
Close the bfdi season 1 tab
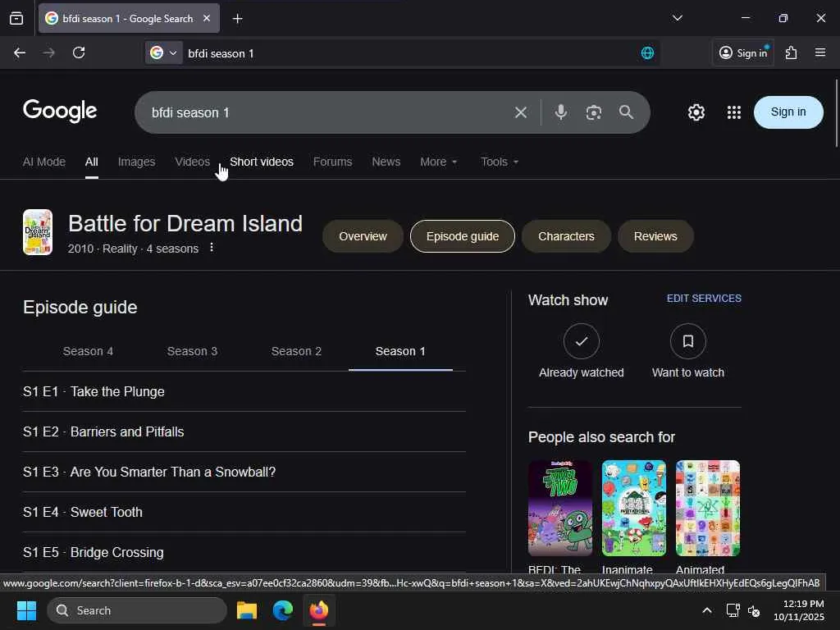click(x=206, y=18)
